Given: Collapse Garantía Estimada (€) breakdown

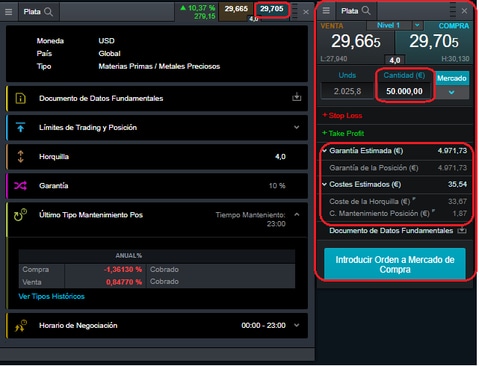Looking at the screenshot, I should click(x=324, y=151).
